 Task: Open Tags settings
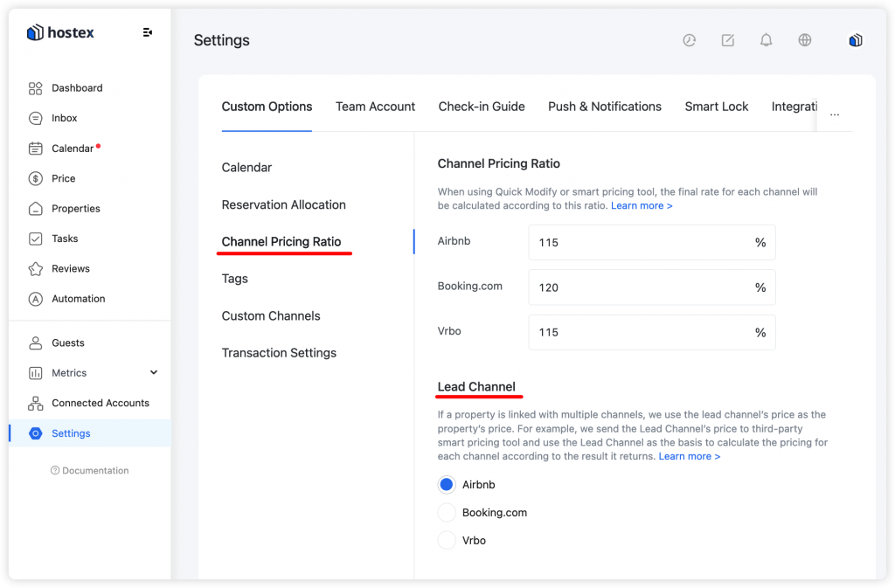click(x=234, y=279)
